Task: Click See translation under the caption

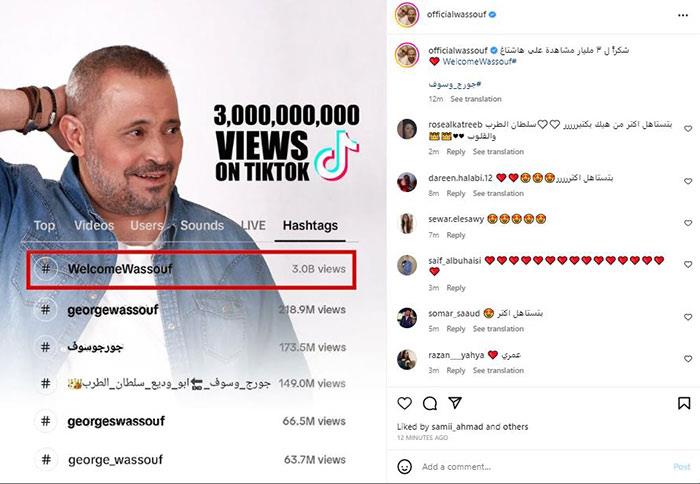Action: click(x=476, y=99)
